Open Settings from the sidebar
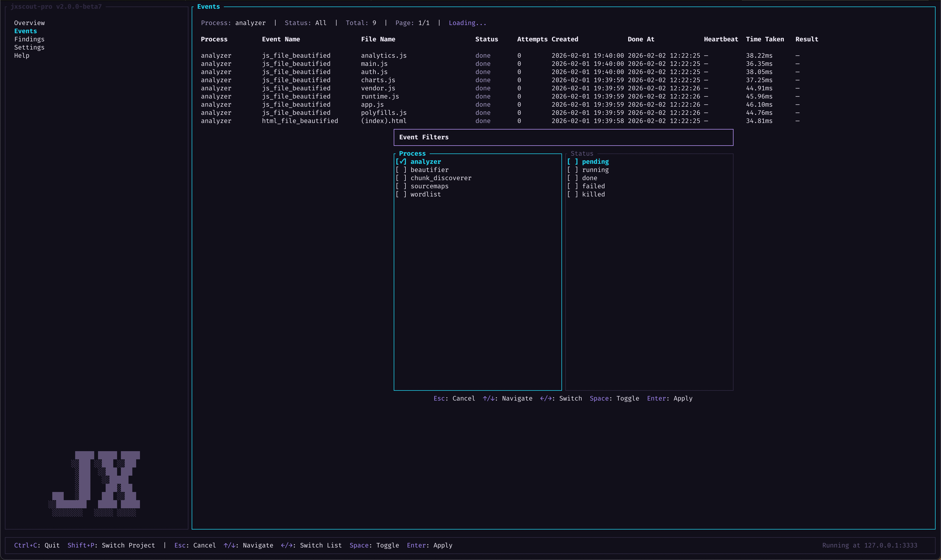Viewport: 941px width, 560px height. (x=29, y=48)
